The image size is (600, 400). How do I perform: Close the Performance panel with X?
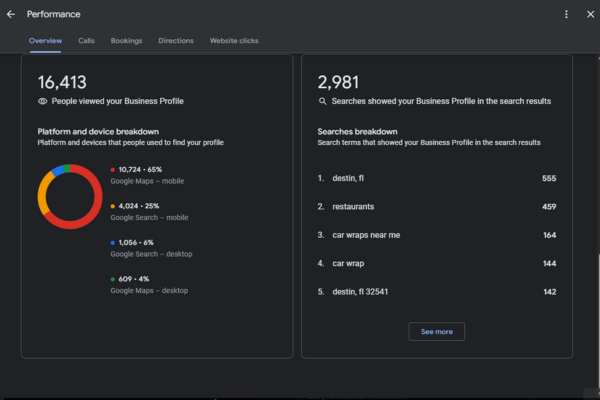[590, 15]
